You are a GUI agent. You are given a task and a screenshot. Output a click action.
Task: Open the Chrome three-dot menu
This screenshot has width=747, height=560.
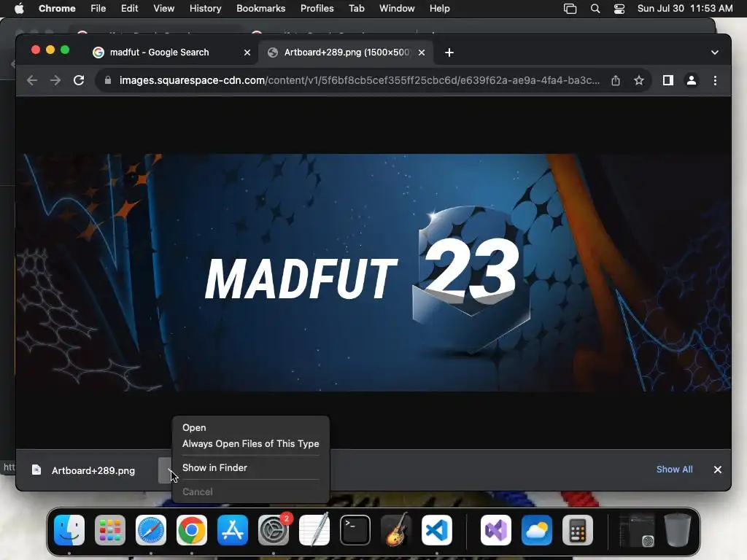point(715,80)
